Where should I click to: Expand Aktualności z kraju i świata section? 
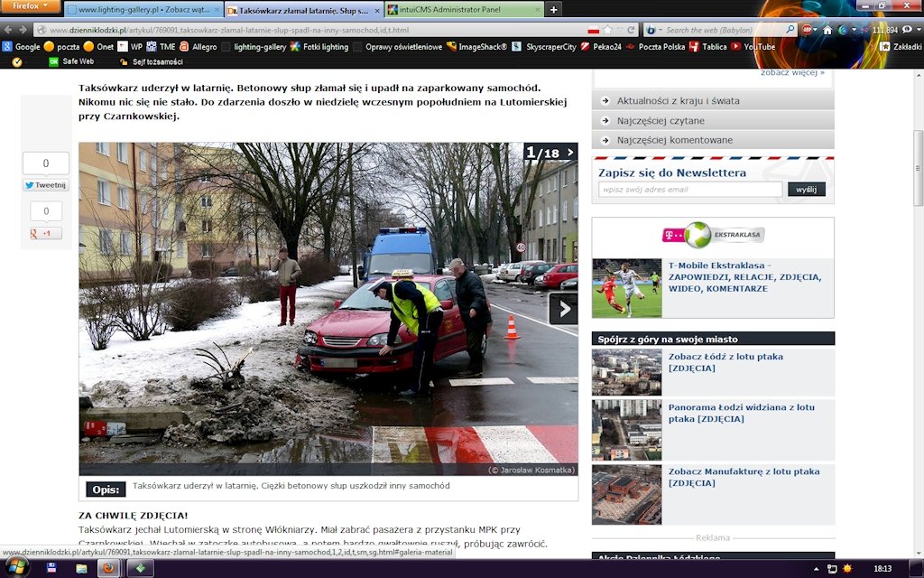713,101
